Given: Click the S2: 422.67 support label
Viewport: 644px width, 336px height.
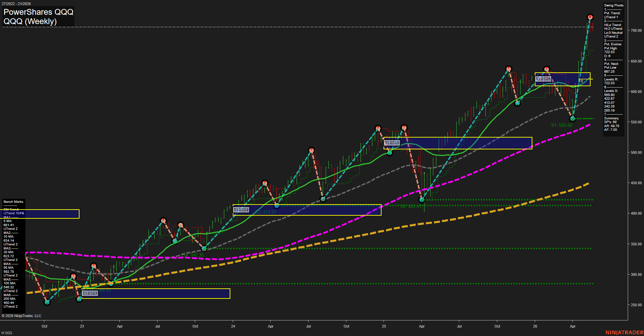Looking at the screenshot, I should [x=411, y=206].
